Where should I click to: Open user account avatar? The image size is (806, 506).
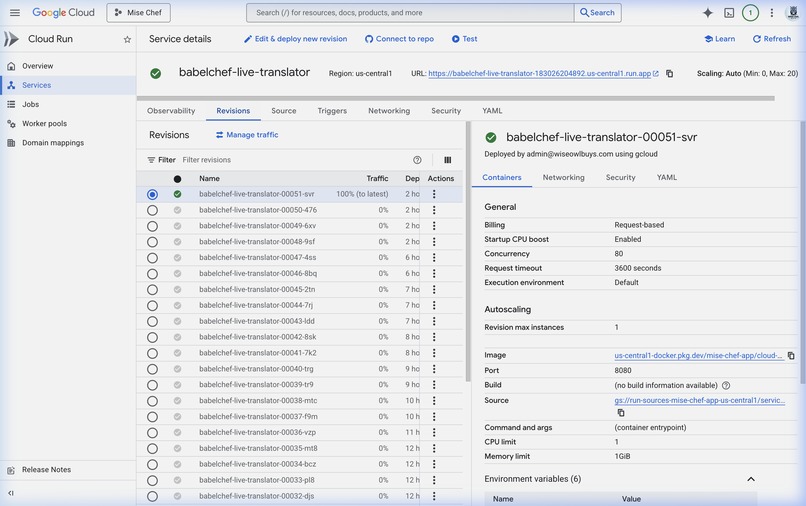(x=794, y=13)
